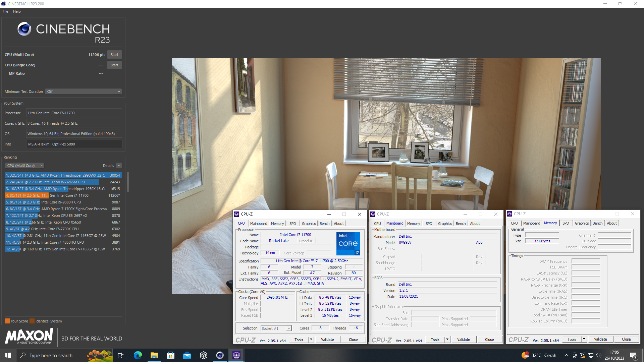Image resolution: width=644 pixels, height=362 pixels.
Task: Click Close button in Memory CPU-Z window
Action: click(626, 339)
